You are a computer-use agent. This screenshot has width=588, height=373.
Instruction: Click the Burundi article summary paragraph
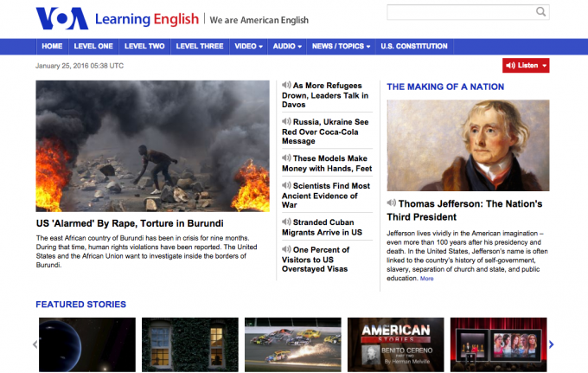(x=147, y=252)
